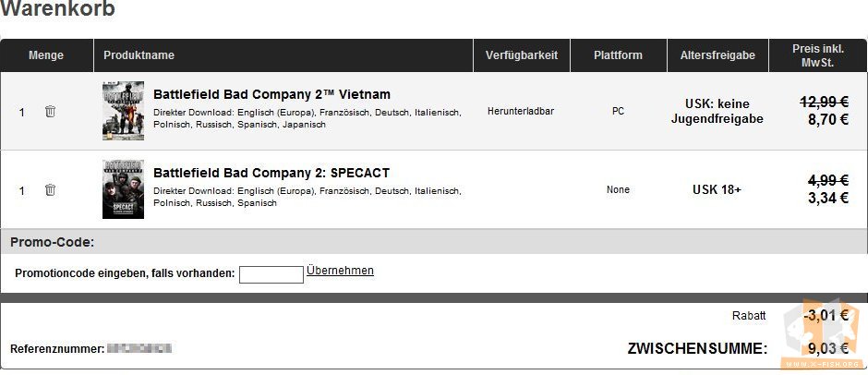
Task: Click the Altersfreigabe column header
Action: click(x=717, y=55)
